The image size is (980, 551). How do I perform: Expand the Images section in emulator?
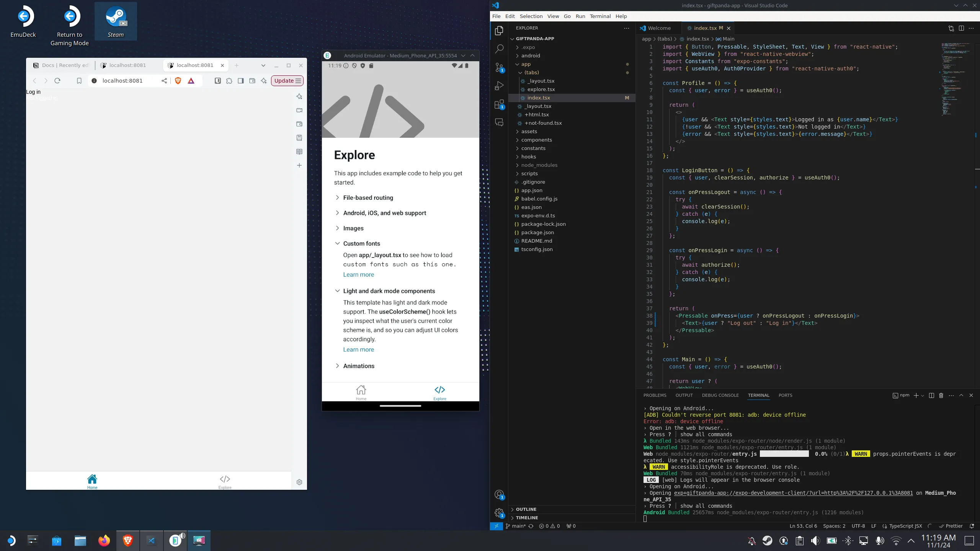(x=349, y=228)
